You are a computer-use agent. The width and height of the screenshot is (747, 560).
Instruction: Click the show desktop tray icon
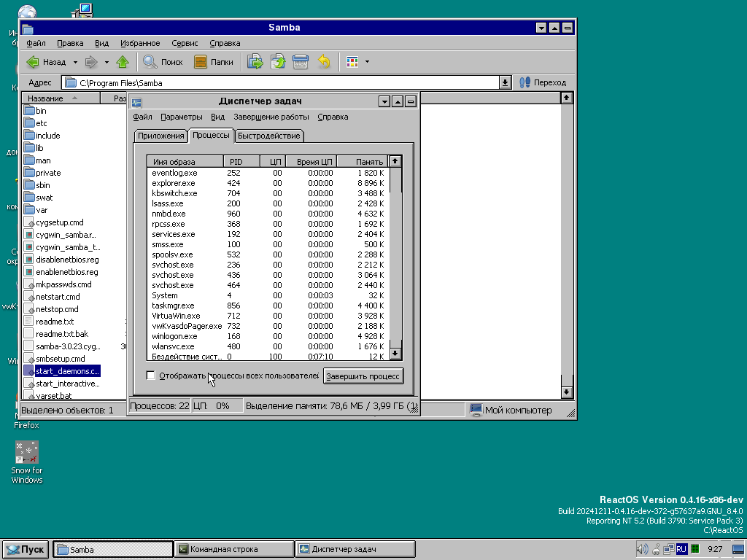(738, 549)
